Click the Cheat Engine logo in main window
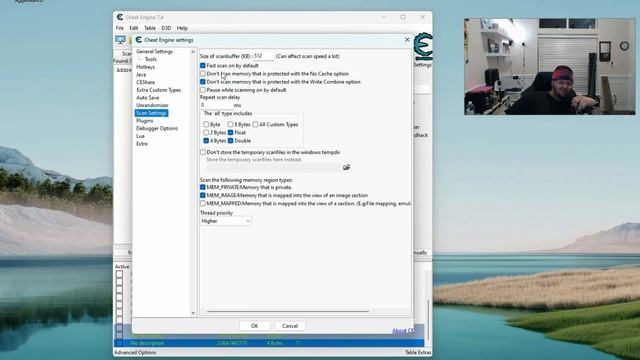The width and height of the screenshot is (640, 360). (x=423, y=46)
